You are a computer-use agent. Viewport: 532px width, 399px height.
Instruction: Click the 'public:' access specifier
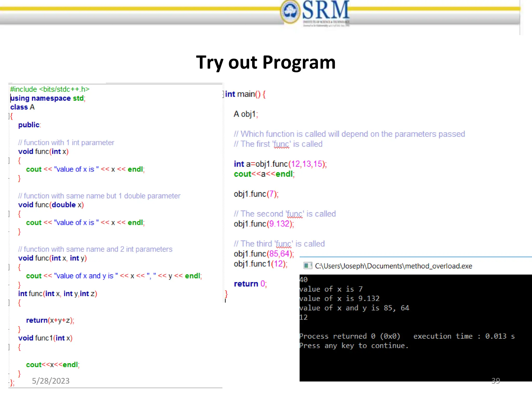[30, 125]
